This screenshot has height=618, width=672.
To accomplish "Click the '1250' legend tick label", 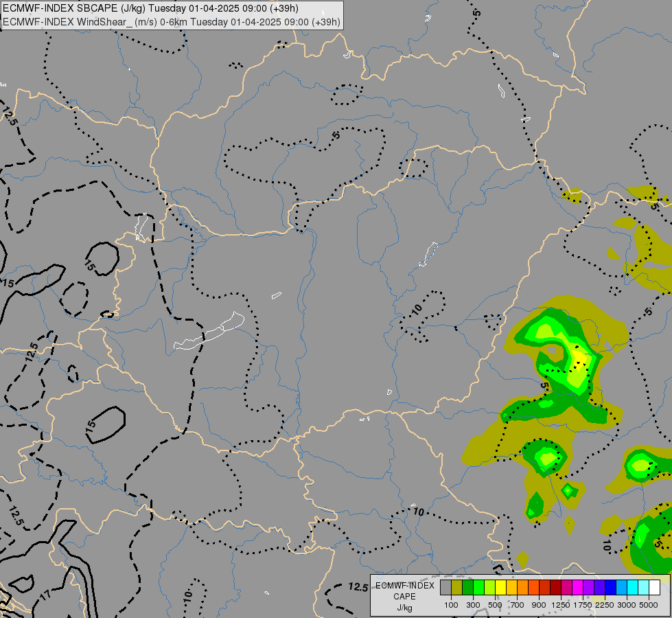I will pyautogui.click(x=561, y=605).
